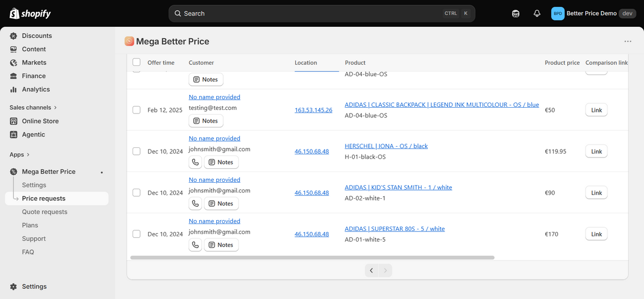Open the three-dot more actions menu
Viewport: 644px width, 299px height.
(x=628, y=41)
